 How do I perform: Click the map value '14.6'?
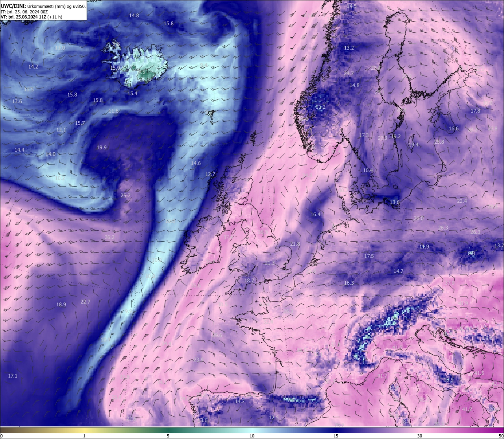point(196,163)
